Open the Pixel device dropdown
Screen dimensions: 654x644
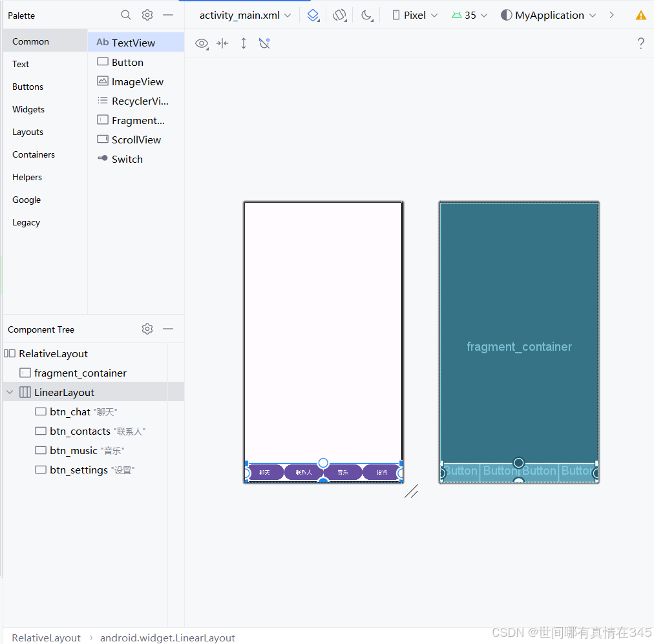[415, 16]
